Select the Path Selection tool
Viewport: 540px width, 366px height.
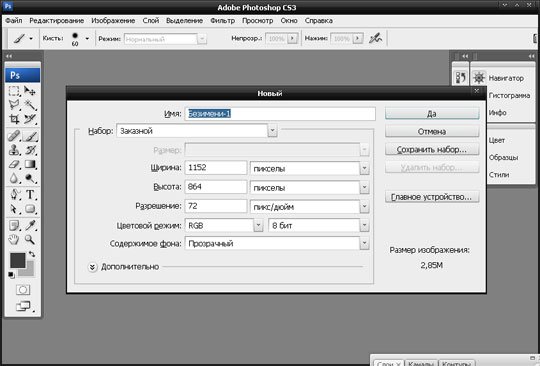click(x=14, y=209)
